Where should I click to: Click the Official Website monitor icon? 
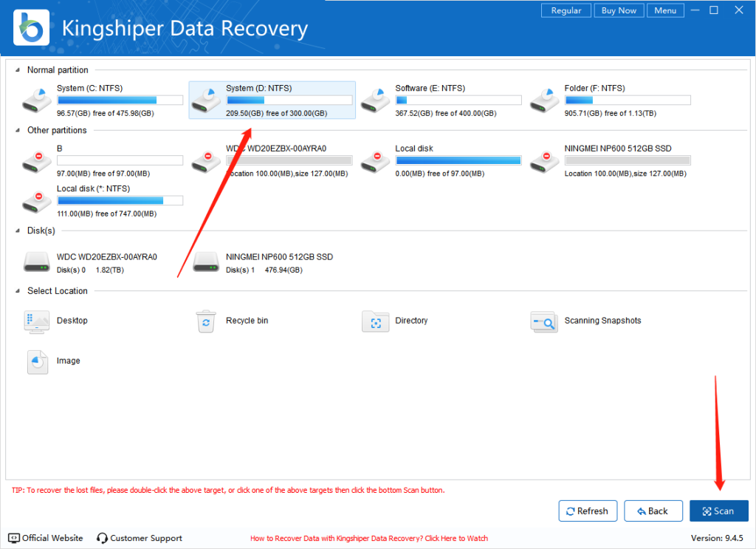pyautogui.click(x=14, y=538)
